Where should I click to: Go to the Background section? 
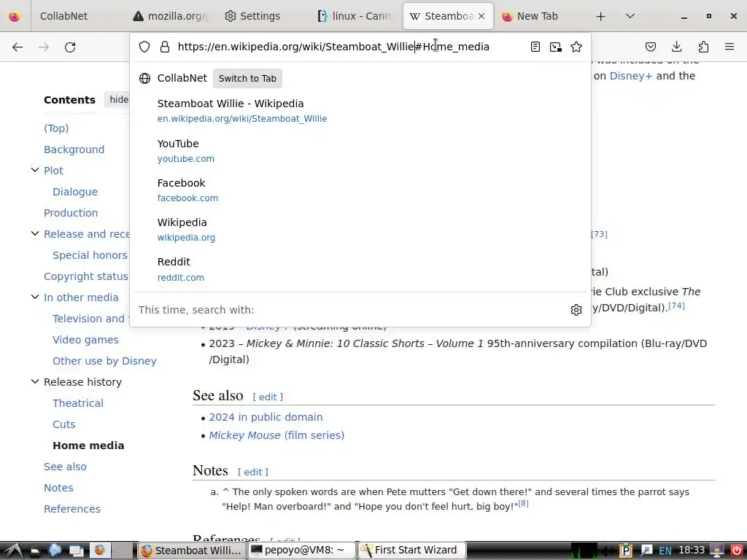pos(74,149)
